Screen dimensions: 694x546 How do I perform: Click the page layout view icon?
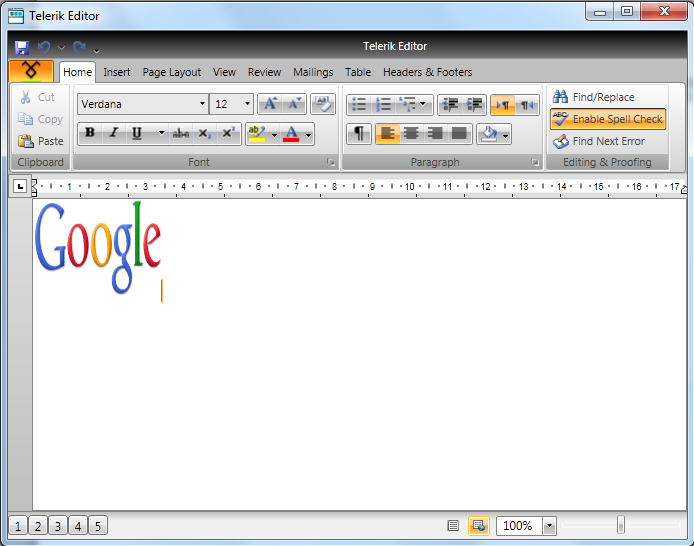479,526
